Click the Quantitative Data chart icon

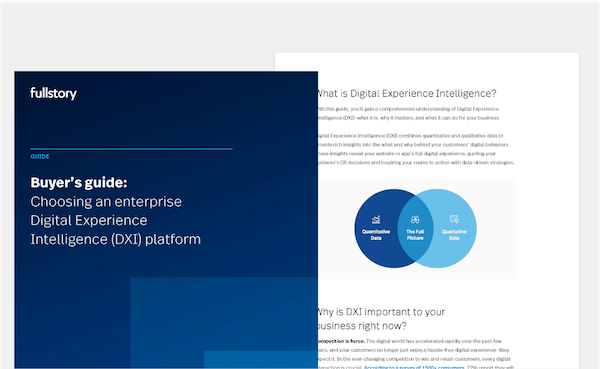click(x=376, y=219)
